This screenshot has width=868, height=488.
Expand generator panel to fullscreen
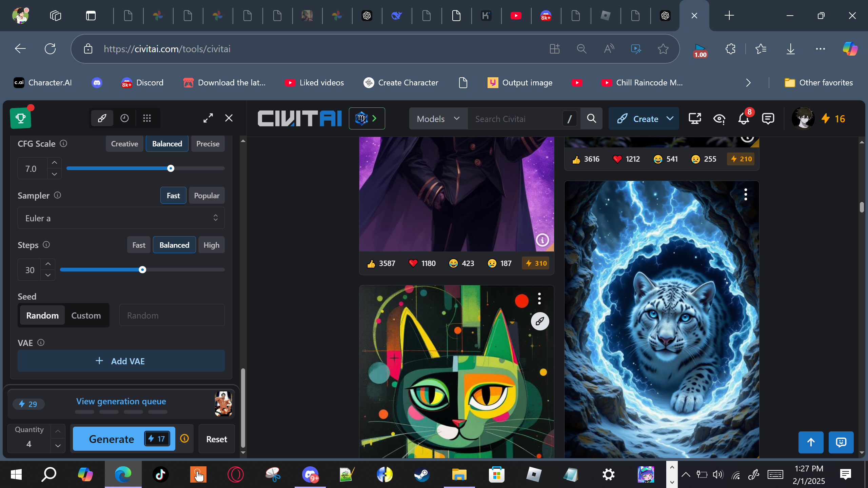click(x=208, y=118)
